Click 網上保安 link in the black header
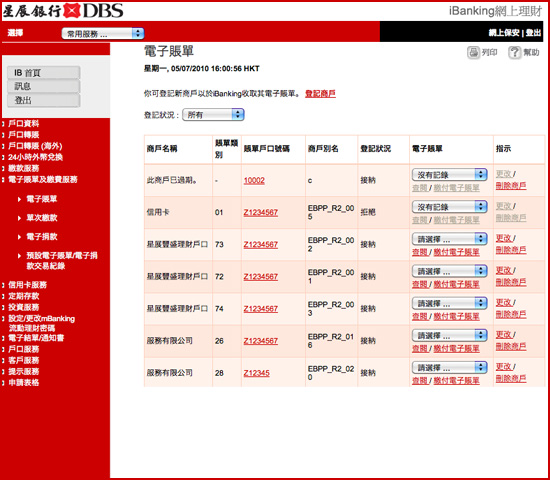The height and width of the screenshot is (480, 550). (x=504, y=33)
